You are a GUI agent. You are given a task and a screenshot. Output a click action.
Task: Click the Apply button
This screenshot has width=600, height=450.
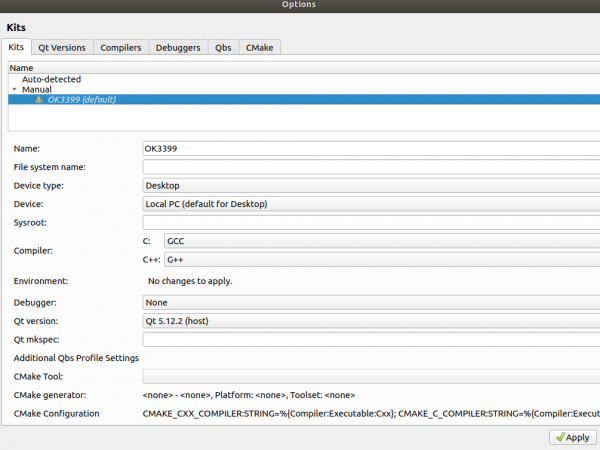point(571,437)
